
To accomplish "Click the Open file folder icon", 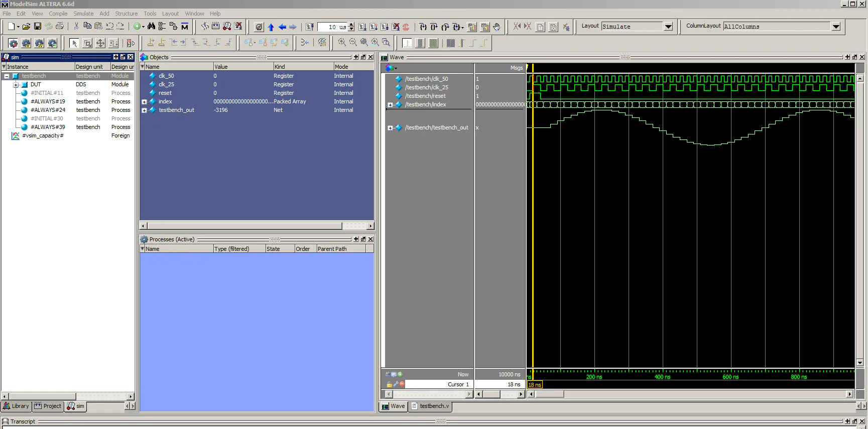I will point(26,27).
